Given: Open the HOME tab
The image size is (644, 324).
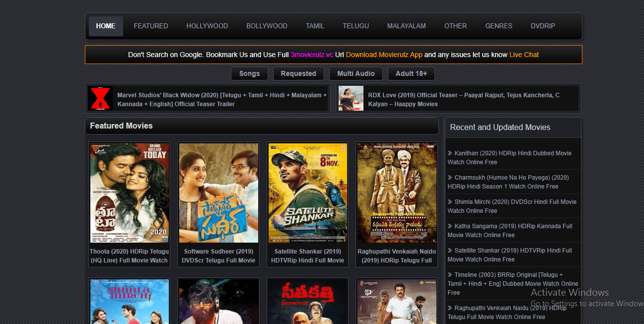Looking at the screenshot, I should coord(106,26).
